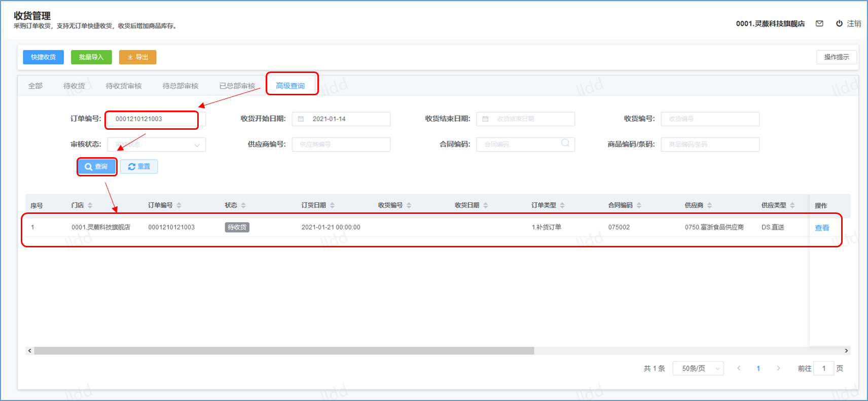868x401 pixels.
Task: Open the 待总部审核 tab
Action: pos(180,86)
